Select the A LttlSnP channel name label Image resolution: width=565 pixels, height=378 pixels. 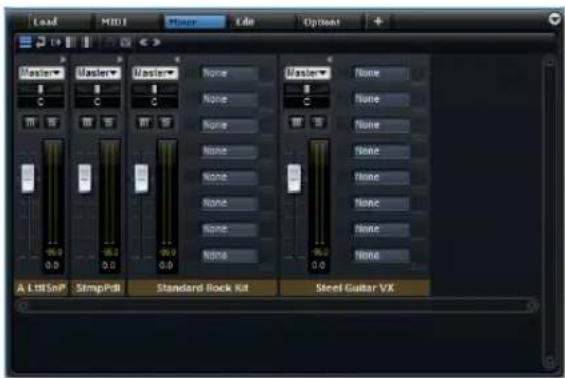[41, 288]
